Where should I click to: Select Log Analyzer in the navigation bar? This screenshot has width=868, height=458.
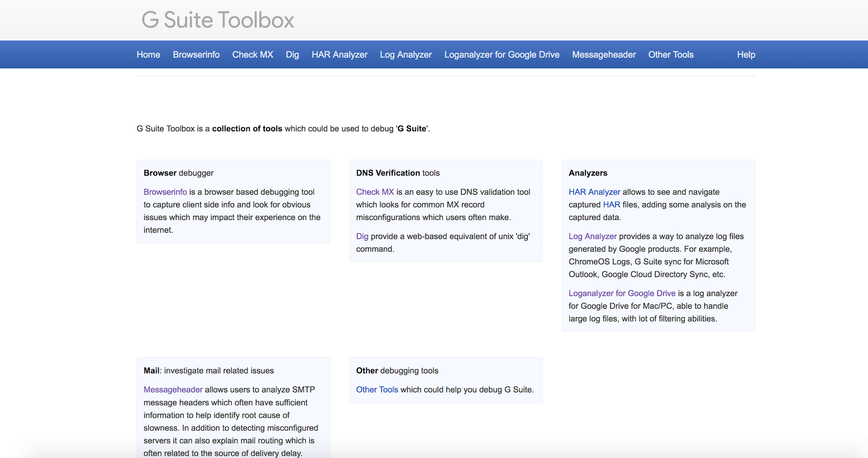(x=406, y=55)
